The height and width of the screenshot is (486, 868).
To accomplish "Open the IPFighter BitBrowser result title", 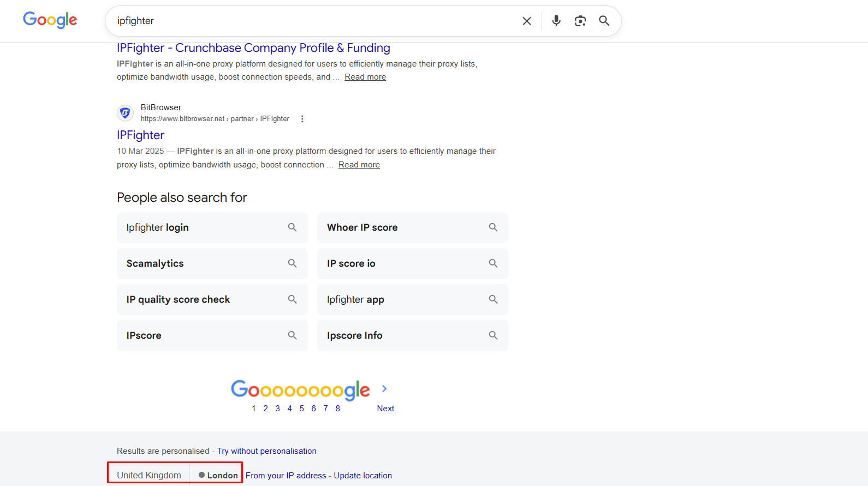I will coord(140,135).
